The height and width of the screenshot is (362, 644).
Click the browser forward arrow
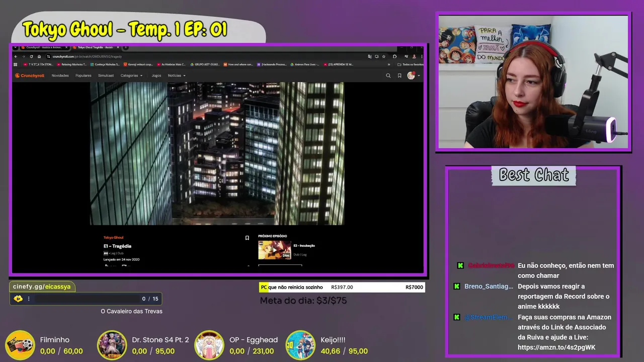tap(24, 56)
